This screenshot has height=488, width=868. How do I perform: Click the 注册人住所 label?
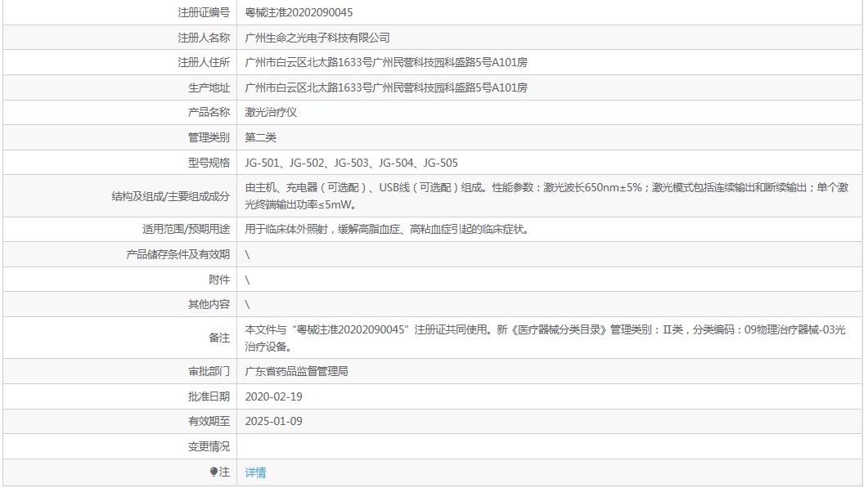[203, 62]
